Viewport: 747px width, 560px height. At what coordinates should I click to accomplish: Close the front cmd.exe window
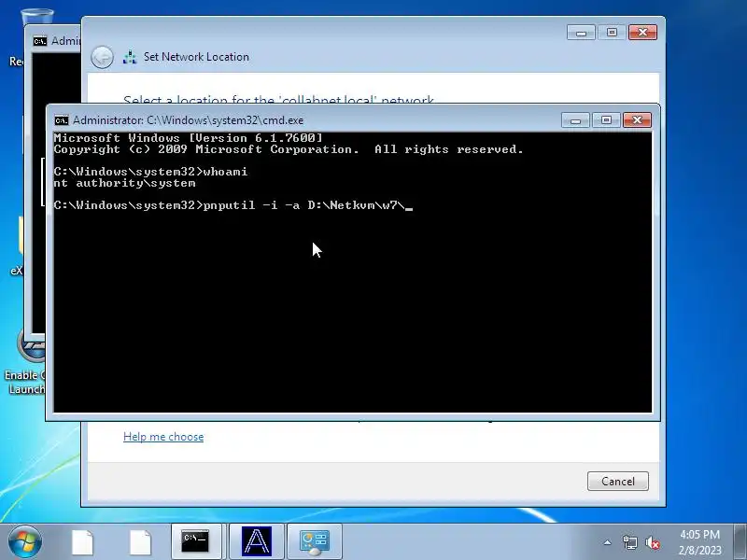(x=637, y=120)
